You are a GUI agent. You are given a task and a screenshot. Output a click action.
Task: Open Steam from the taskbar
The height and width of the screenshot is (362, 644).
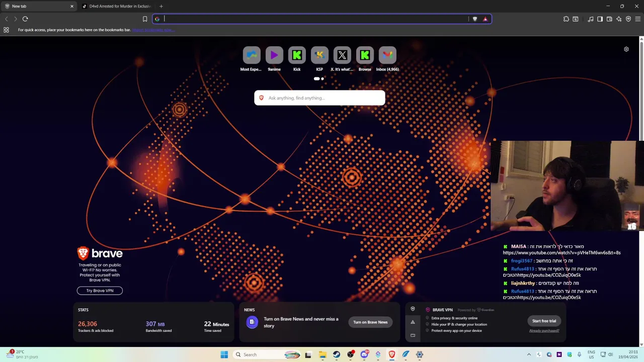tap(337, 354)
